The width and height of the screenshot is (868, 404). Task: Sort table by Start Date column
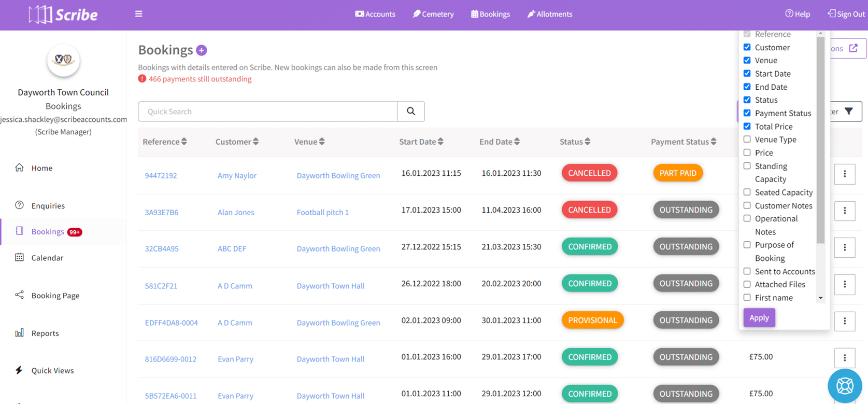421,142
